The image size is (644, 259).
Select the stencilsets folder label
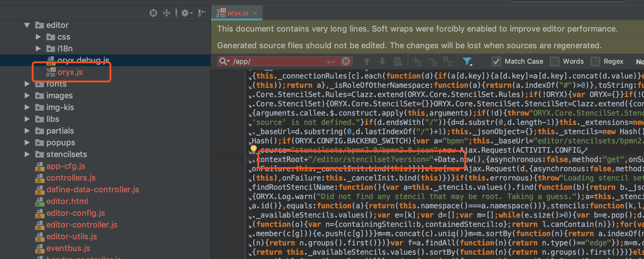click(x=67, y=154)
